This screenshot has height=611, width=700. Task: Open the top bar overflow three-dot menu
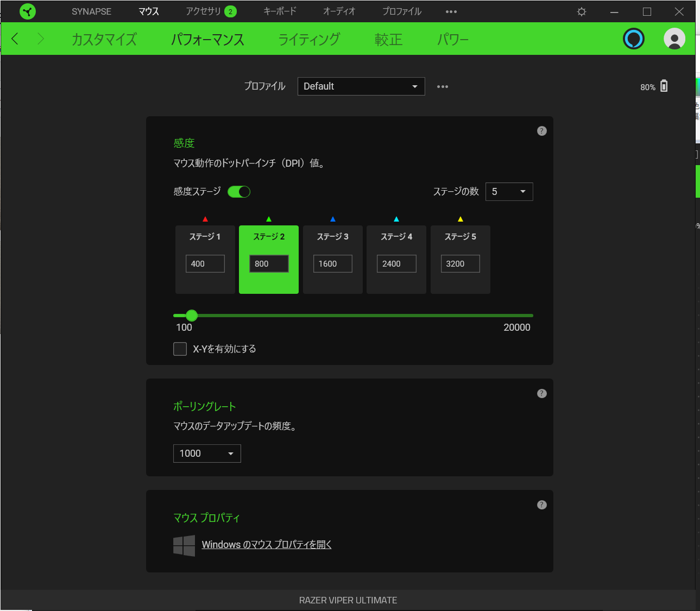coord(451,11)
